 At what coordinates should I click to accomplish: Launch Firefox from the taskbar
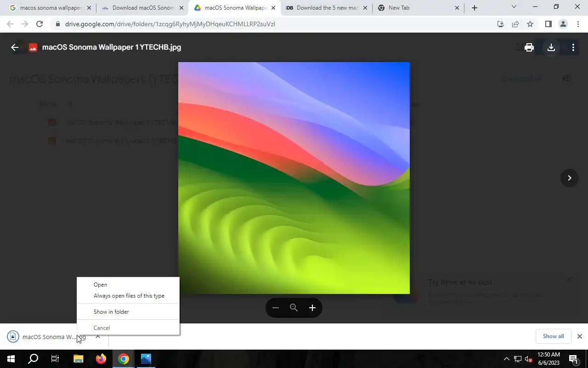pos(101,359)
